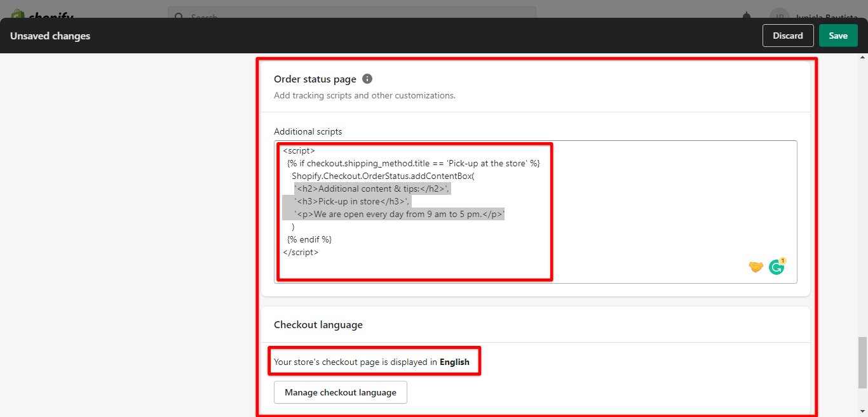Click the user avatar in the top right
Image resolution: width=868 pixels, height=417 pixels.
(779, 15)
